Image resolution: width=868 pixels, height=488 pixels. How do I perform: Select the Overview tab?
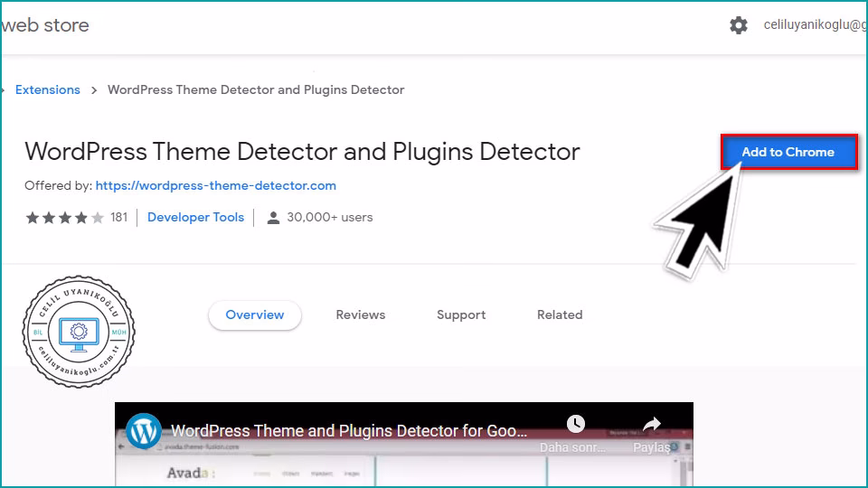pos(255,314)
